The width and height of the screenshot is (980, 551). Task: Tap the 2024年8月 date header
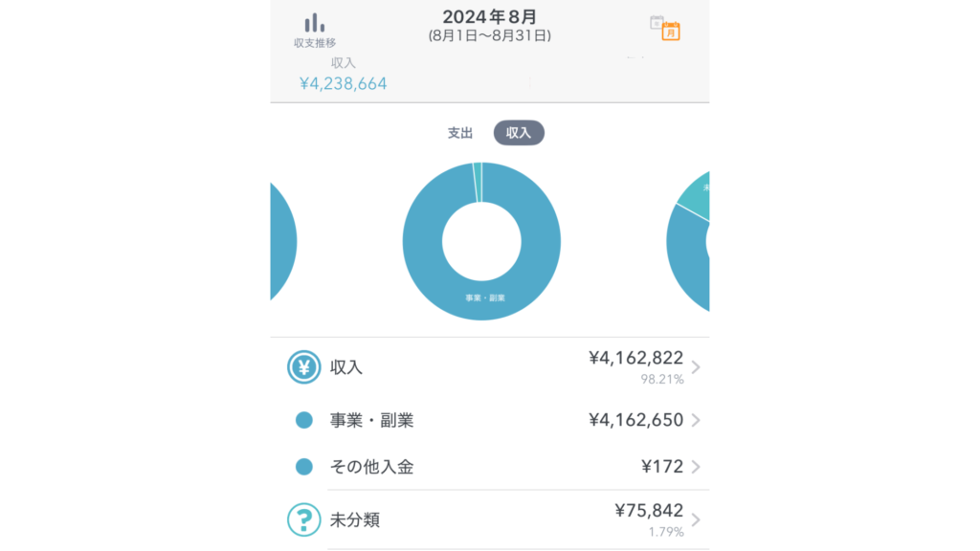[x=489, y=17]
